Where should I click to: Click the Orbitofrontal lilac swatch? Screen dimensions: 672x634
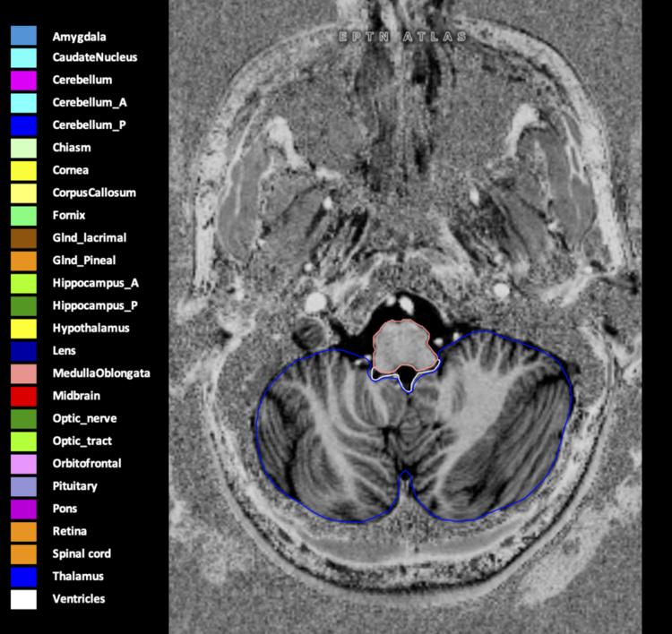point(23,464)
